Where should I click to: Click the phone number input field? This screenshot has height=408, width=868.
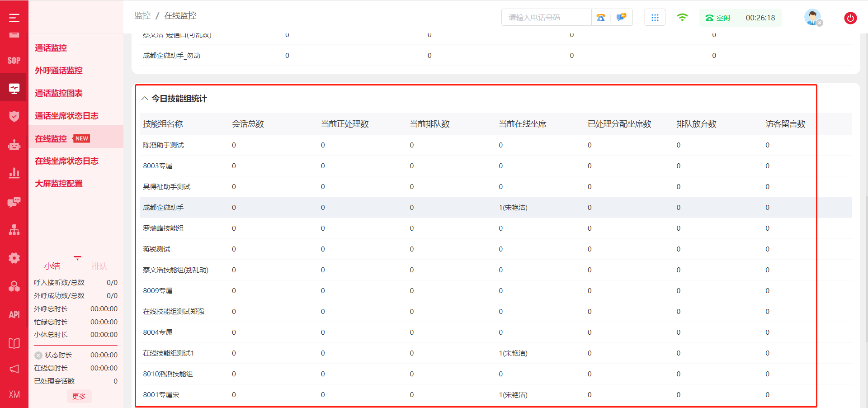(x=546, y=18)
